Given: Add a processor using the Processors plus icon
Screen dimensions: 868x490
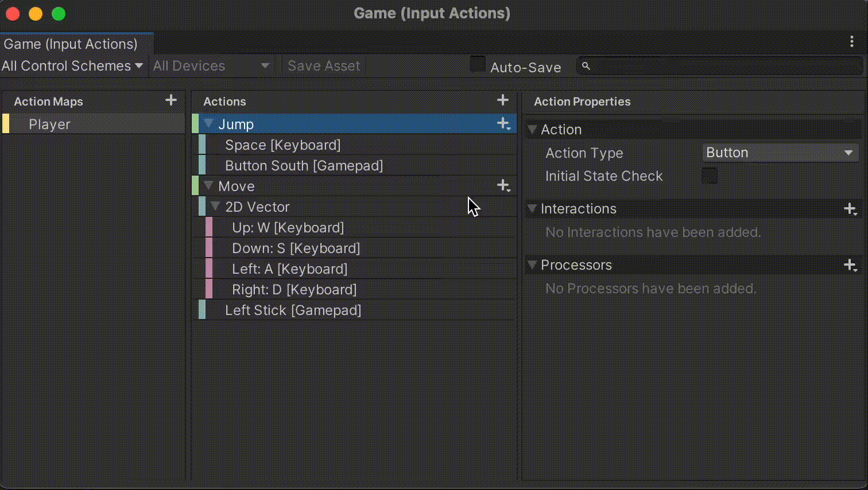Looking at the screenshot, I should 851,265.
